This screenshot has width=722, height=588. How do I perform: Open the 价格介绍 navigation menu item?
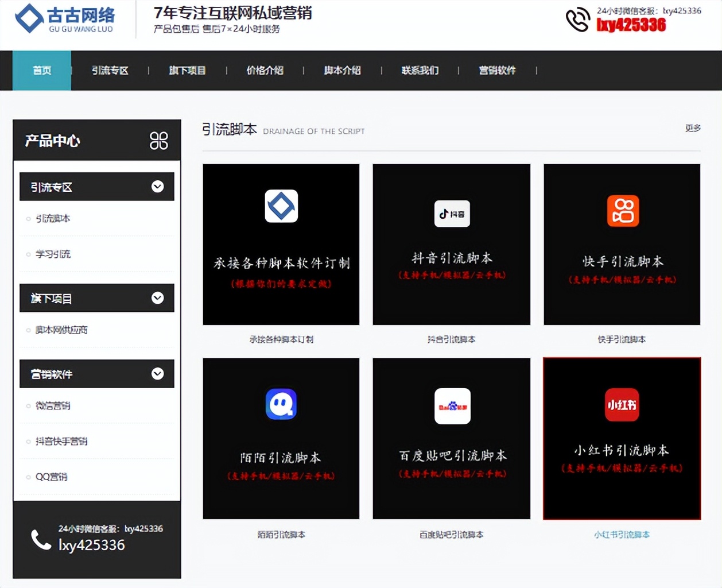point(265,70)
